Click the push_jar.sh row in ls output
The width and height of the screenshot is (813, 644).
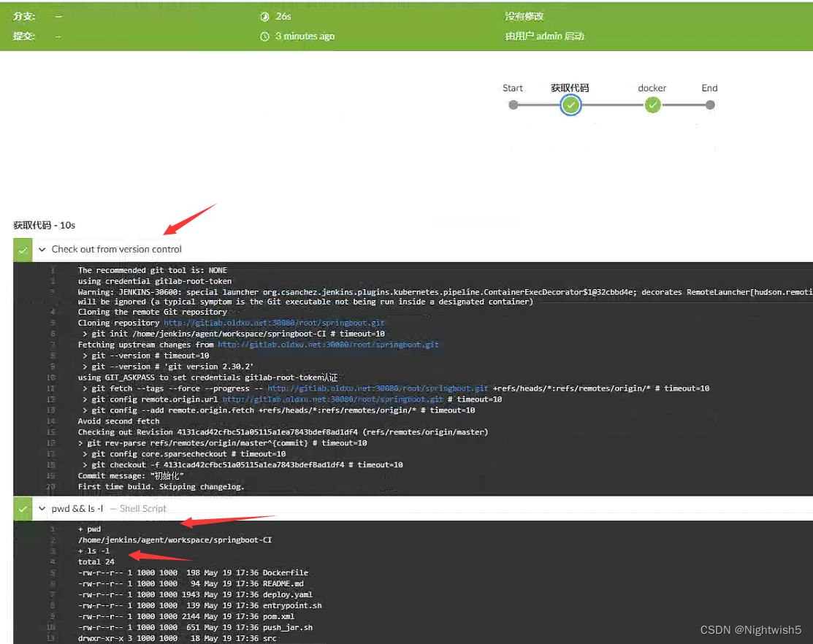196,627
